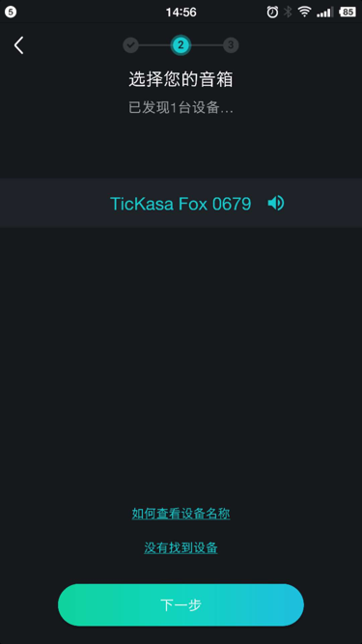Tap the greyed step 3 indicator
The image size is (362, 644).
pos(231,45)
